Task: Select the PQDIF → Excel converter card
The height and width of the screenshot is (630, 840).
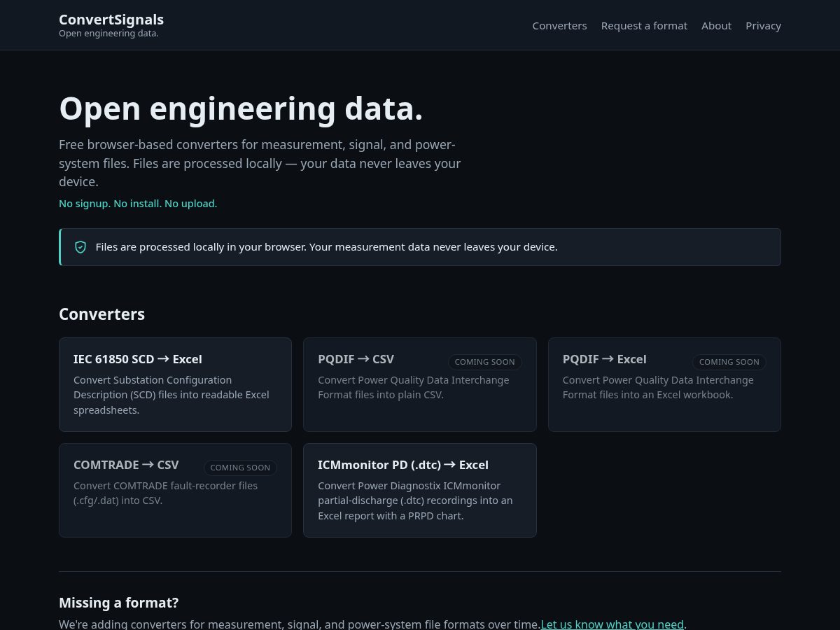Action: pos(664,384)
